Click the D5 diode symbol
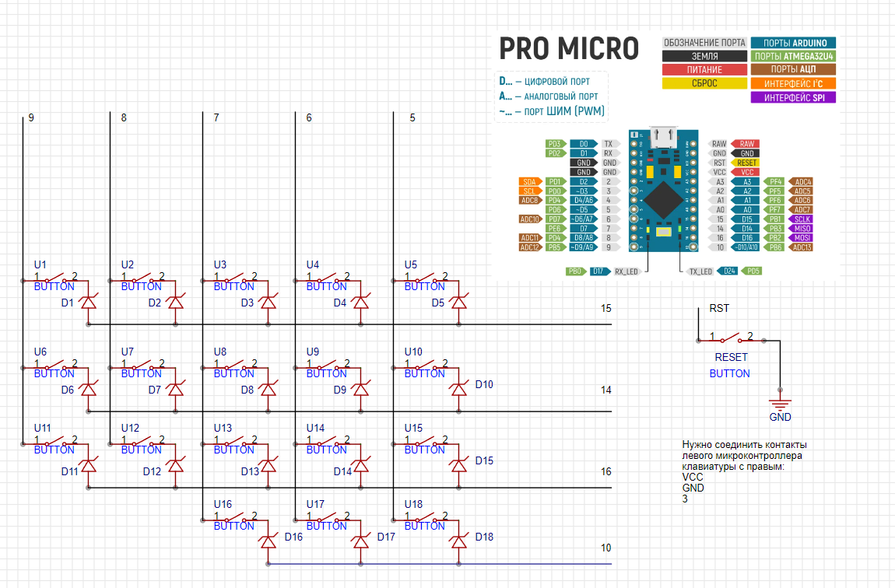Image resolution: width=895 pixels, height=588 pixels. coord(459,303)
